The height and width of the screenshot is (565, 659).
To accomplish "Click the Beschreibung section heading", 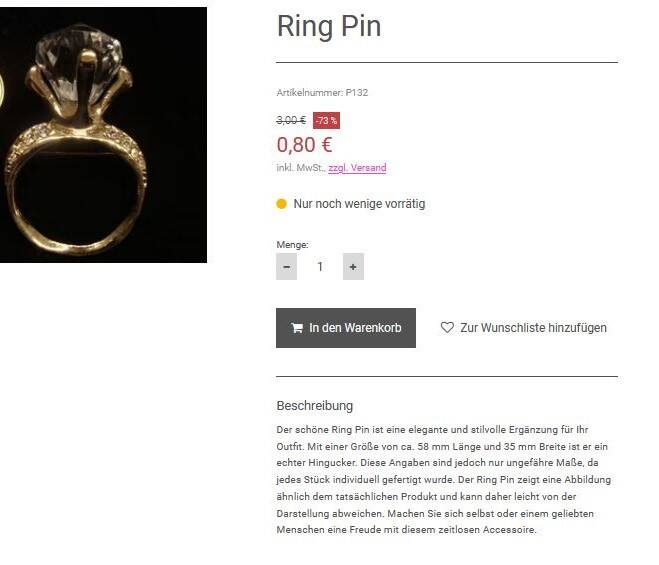I will 314,406.
